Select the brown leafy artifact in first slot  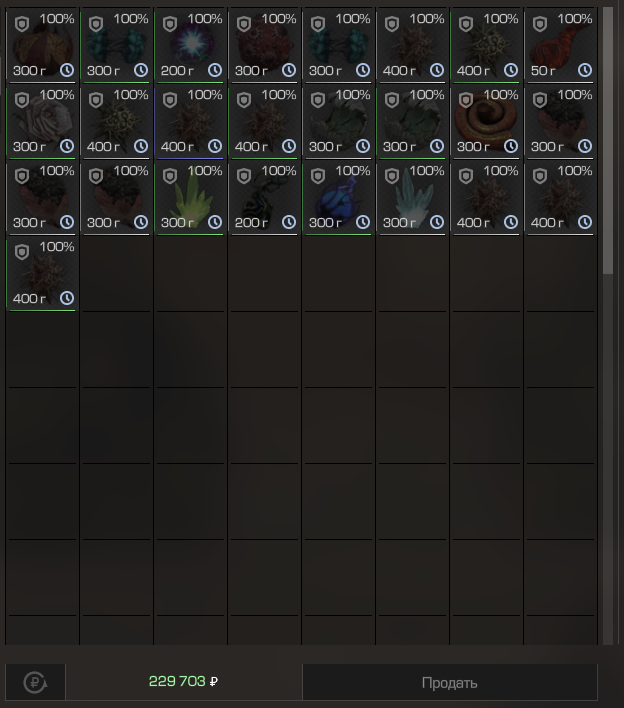coord(42,46)
